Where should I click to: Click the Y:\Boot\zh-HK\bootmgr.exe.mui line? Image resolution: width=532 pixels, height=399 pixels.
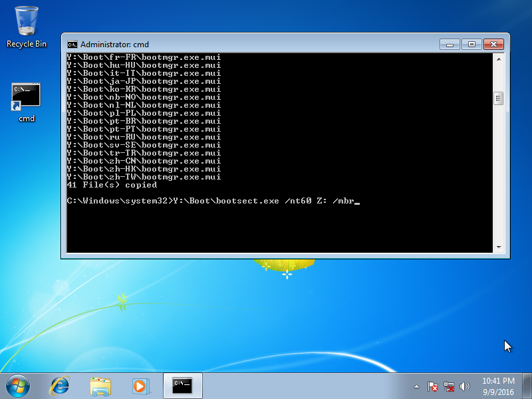point(144,169)
